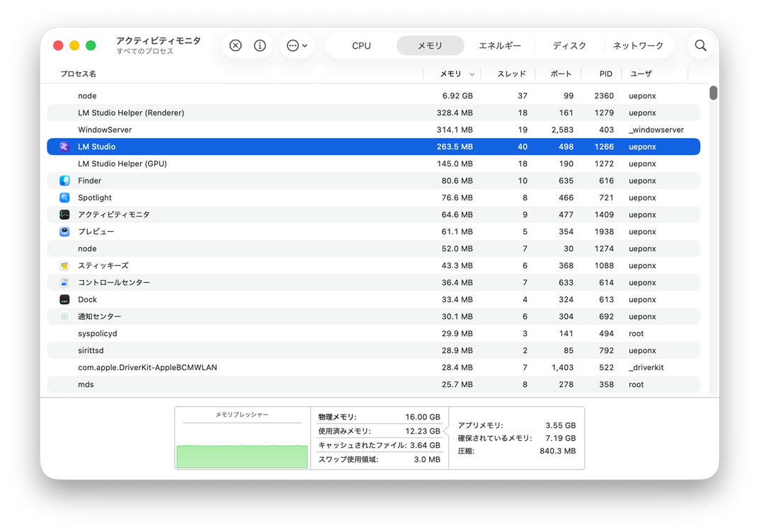Select the メモリ tab
The width and height of the screenshot is (759, 532).
430,45
